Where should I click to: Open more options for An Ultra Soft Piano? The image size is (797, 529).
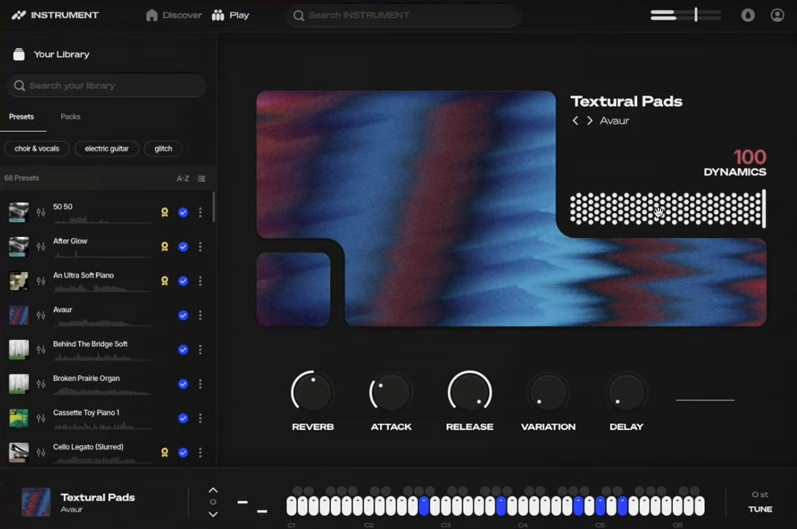200,281
